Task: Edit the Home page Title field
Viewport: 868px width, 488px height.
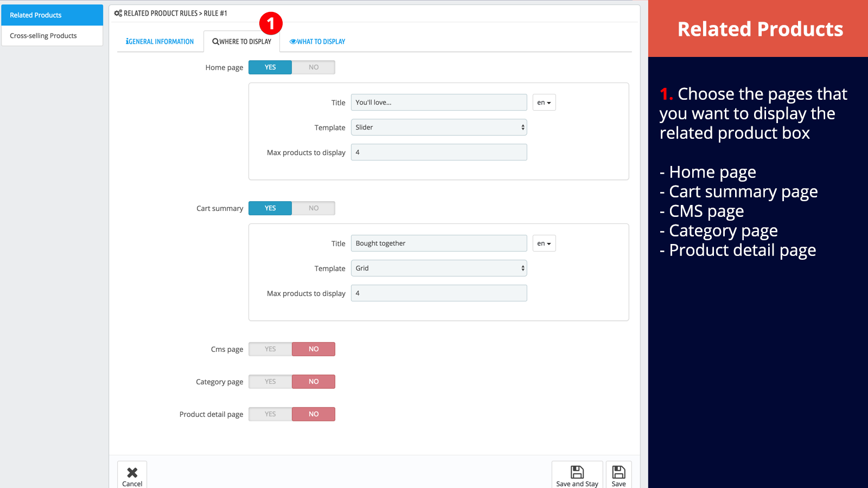Action: point(439,102)
